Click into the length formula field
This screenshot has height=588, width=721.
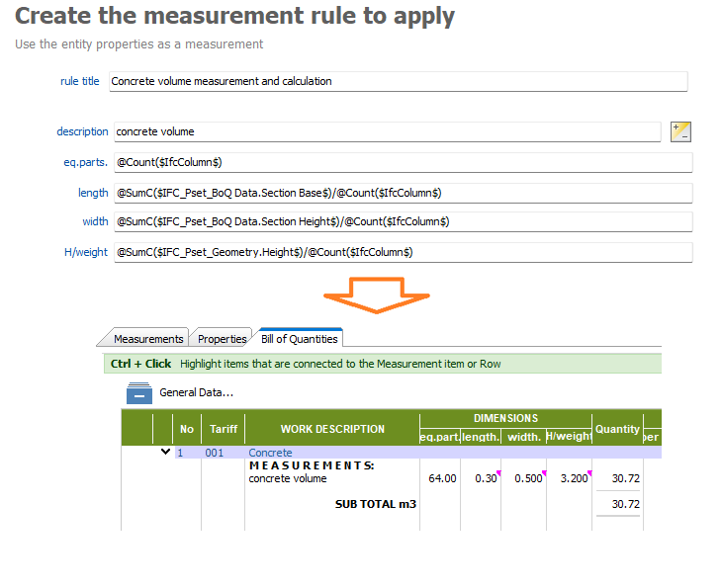[402, 193]
